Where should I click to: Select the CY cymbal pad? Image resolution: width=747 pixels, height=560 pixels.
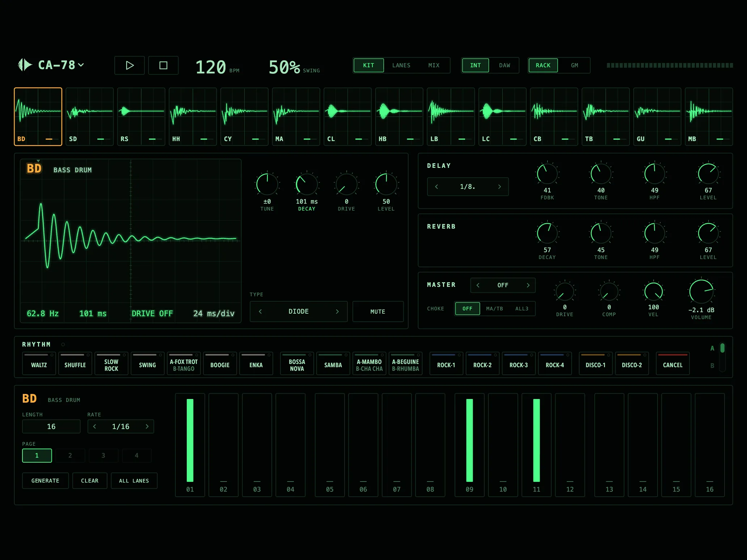[244, 116]
